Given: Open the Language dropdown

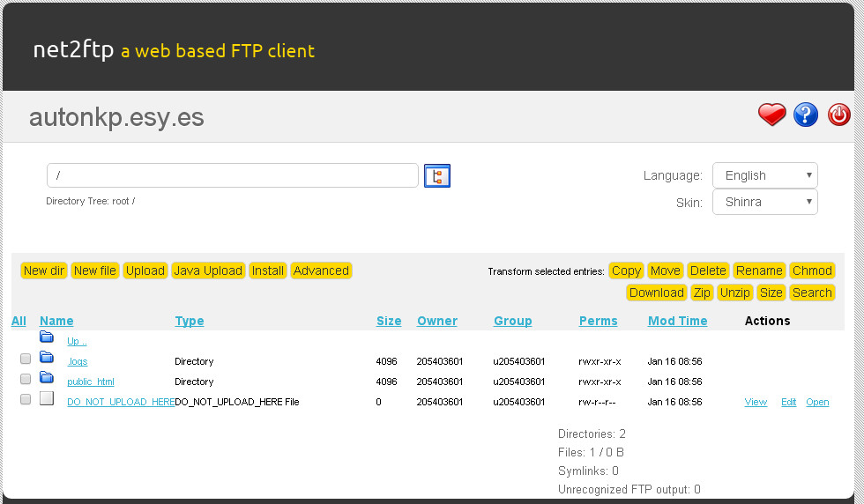Looking at the screenshot, I should pos(764,175).
